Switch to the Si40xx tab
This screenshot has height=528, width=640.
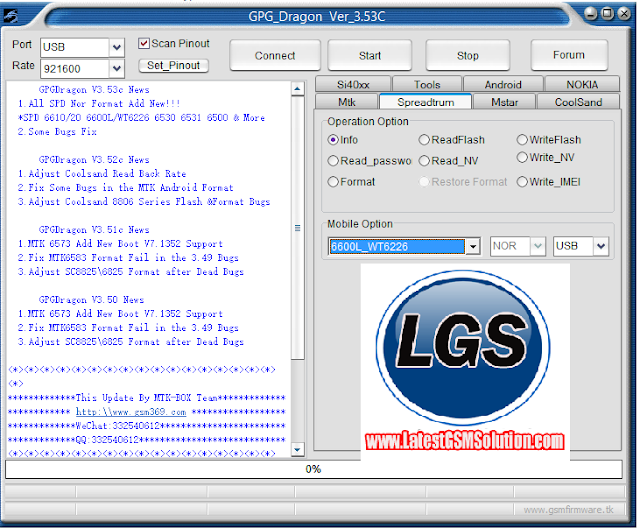coord(353,84)
